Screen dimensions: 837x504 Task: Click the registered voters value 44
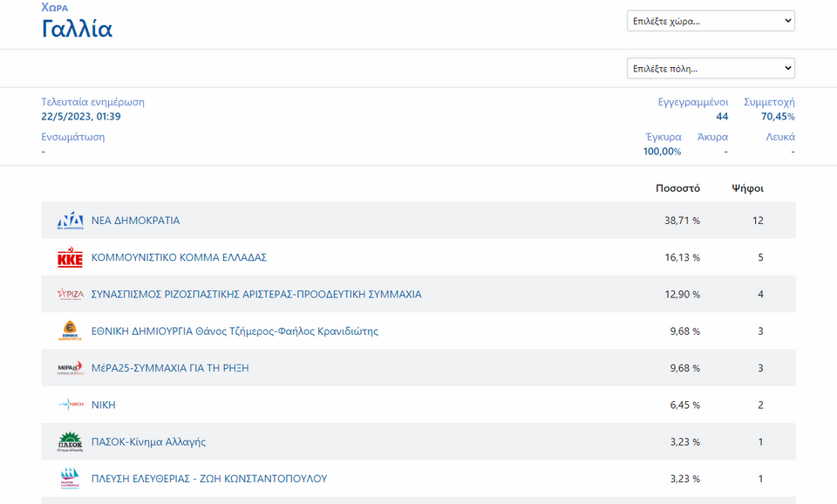[722, 116]
